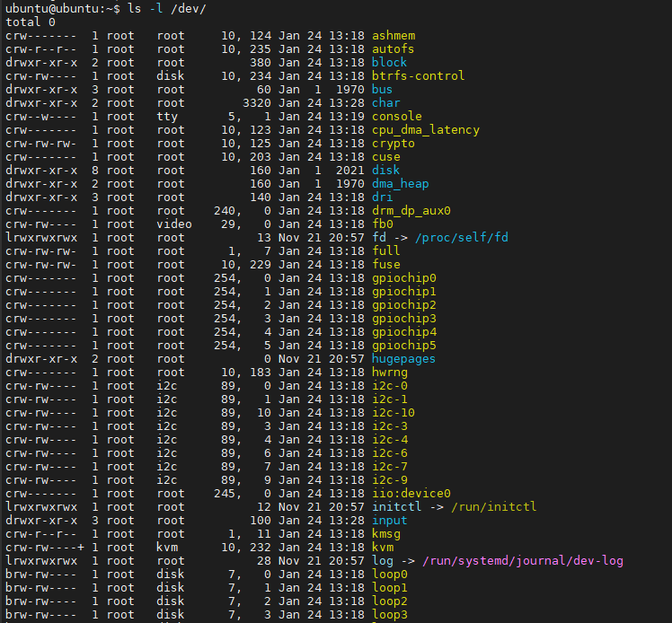Click the input directory name
Viewport: 672px width, 623px height.
pyautogui.click(x=389, y=520)
